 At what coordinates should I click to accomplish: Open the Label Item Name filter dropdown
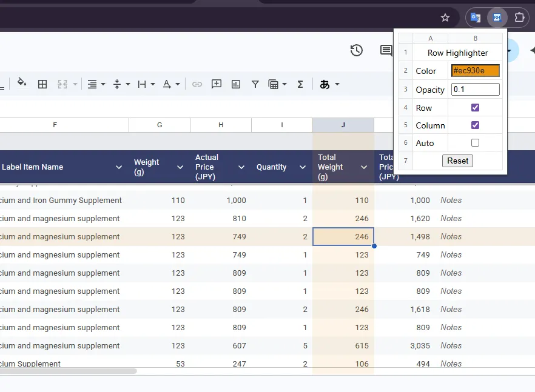pyautogui.click(x=119, y=167)
